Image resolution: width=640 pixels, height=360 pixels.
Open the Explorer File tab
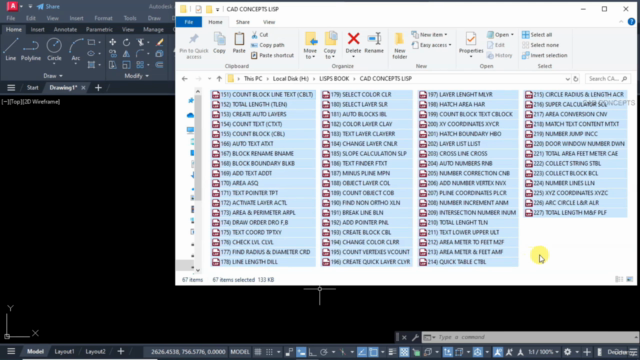pos(189,22)
